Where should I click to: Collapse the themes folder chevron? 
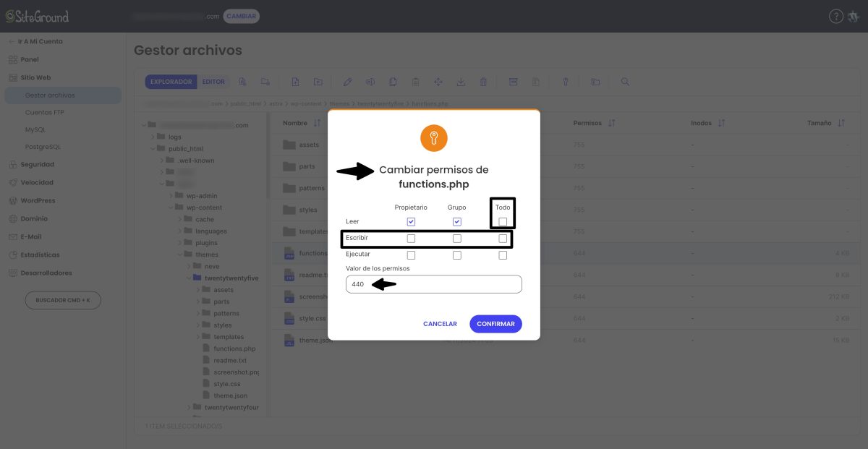180,255
